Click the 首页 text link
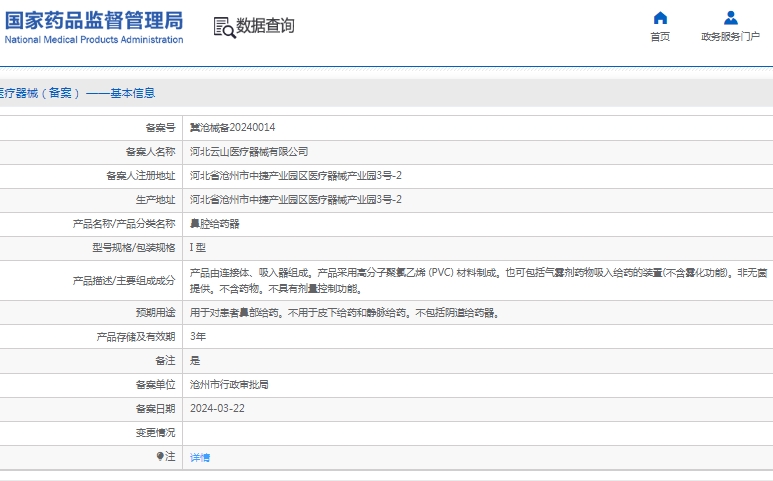Viewport: 773px width, 481px height. 660,36
